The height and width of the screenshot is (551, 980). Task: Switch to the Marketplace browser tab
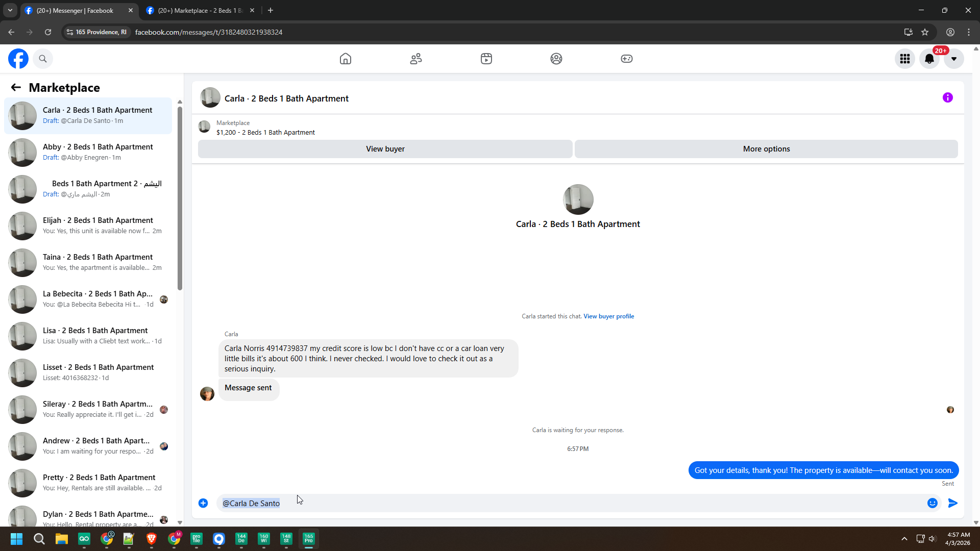(200, 10)
